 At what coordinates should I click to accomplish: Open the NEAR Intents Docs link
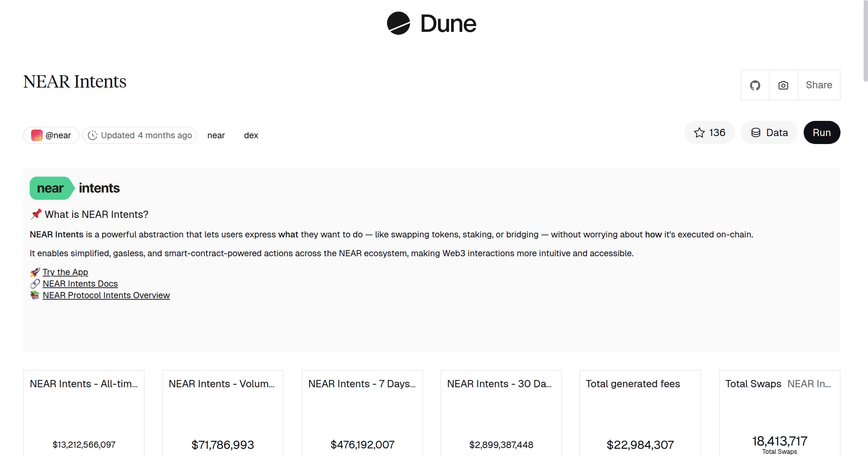80,284
